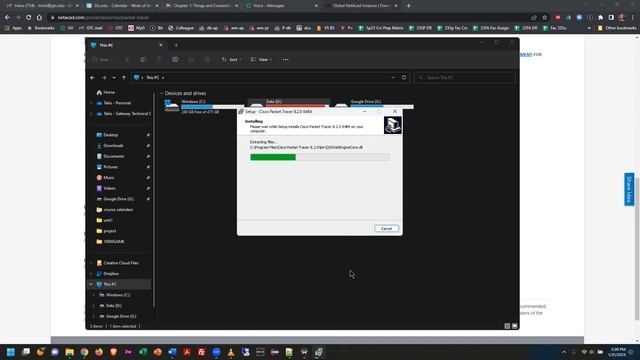
Task: Switch to the Voice - Messages browser tab
Action: pyautogui.click(x=282, y=6)
